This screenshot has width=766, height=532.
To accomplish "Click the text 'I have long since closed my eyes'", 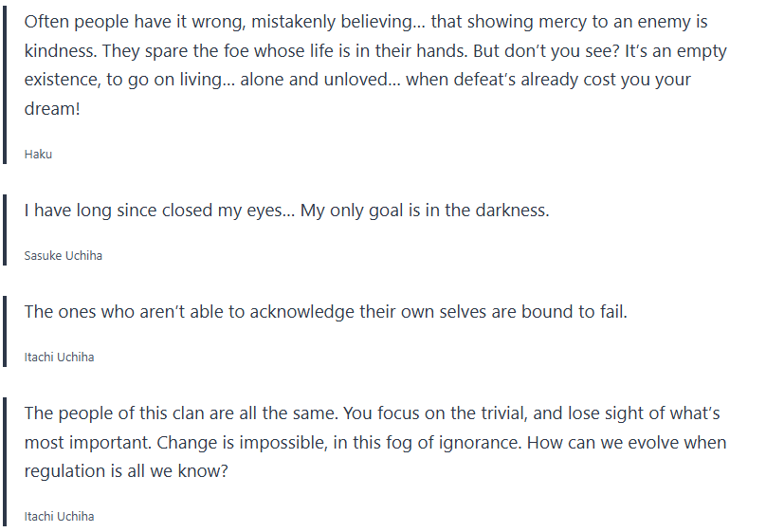I will [152, 211].
